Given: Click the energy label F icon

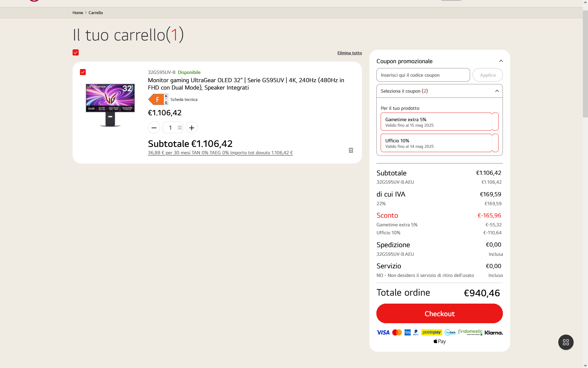Looking at the screenshot, I should point(158,99).
